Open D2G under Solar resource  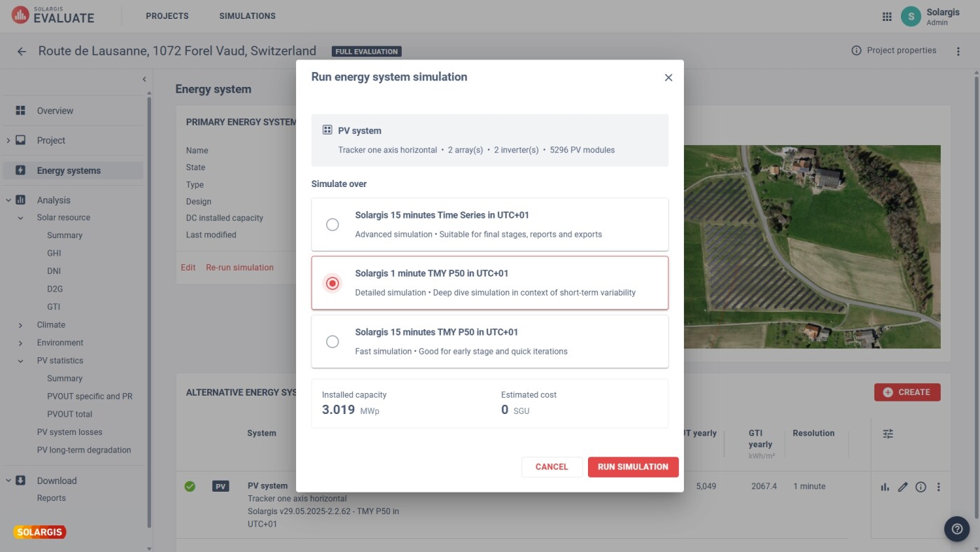pos(55,289)
